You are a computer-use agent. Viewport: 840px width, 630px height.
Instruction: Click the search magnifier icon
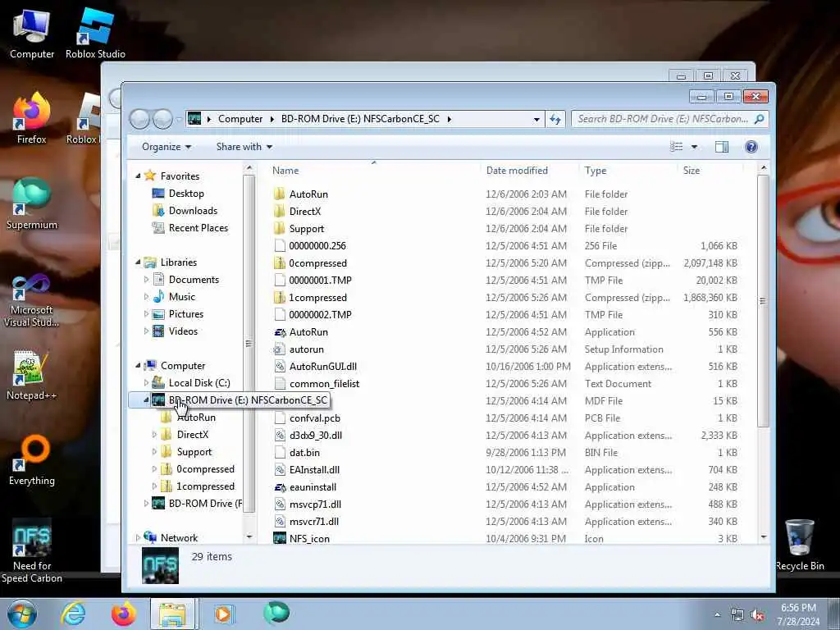coord(759,119)
